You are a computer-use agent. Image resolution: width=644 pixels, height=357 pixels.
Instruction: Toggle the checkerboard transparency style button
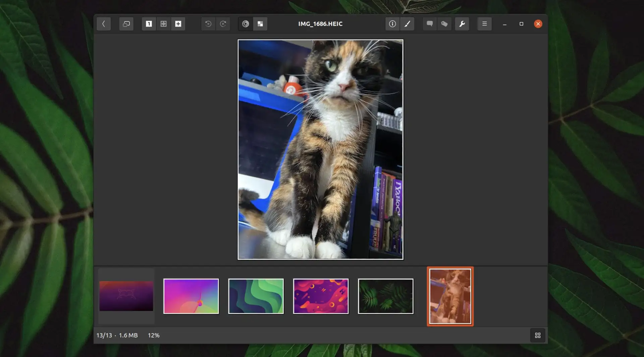coord(260,24)
